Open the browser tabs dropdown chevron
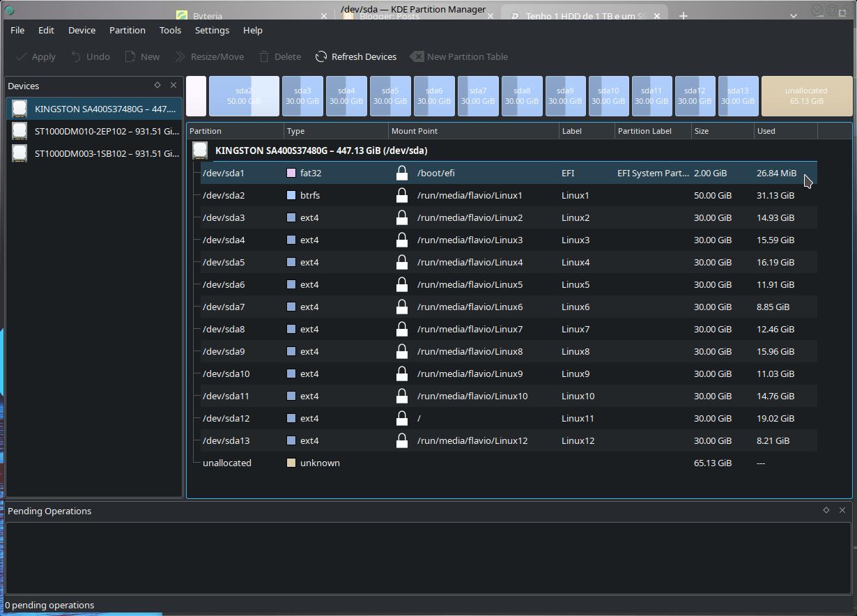 pyautogui.click(x=794, y=15)
